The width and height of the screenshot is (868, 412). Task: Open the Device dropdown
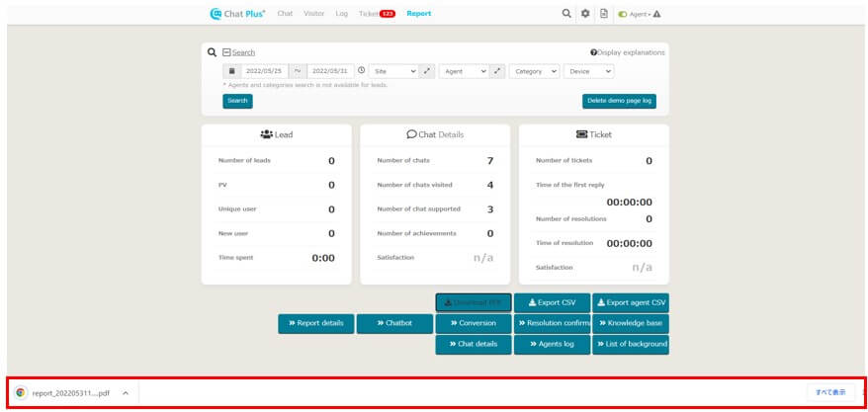pos(589,71)
